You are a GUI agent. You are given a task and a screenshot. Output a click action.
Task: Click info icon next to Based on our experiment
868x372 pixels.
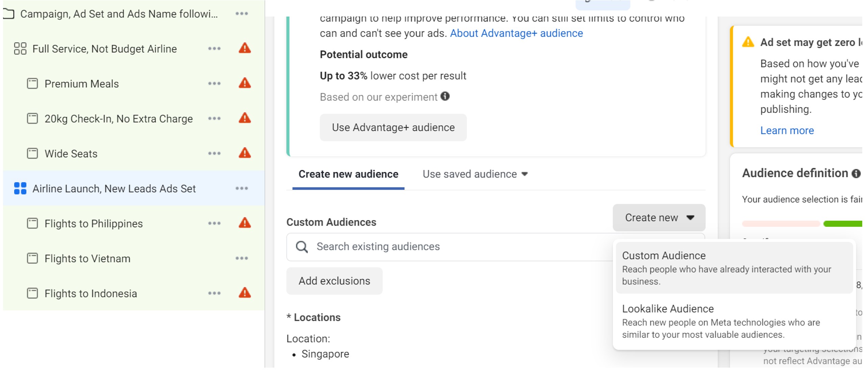(445, 97)
